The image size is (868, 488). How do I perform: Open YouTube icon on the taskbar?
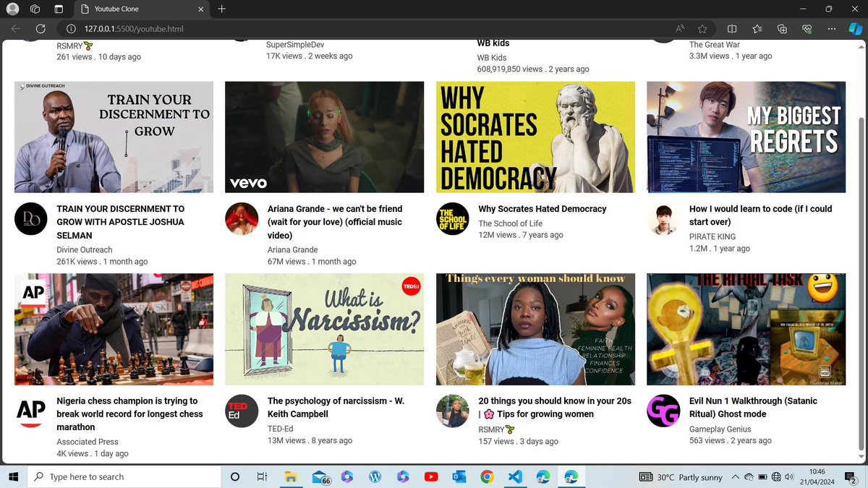click(431, 477)
